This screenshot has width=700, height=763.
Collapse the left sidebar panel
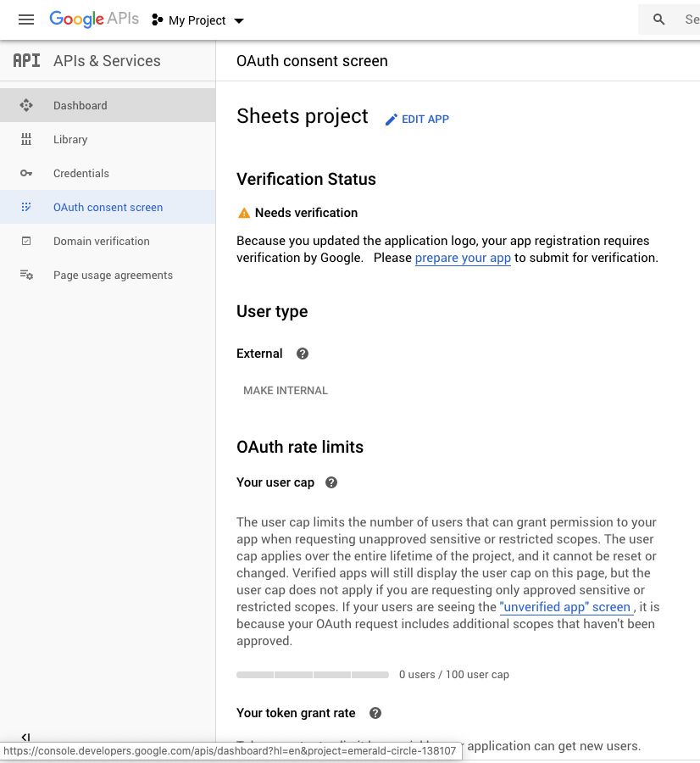(25, 738)
